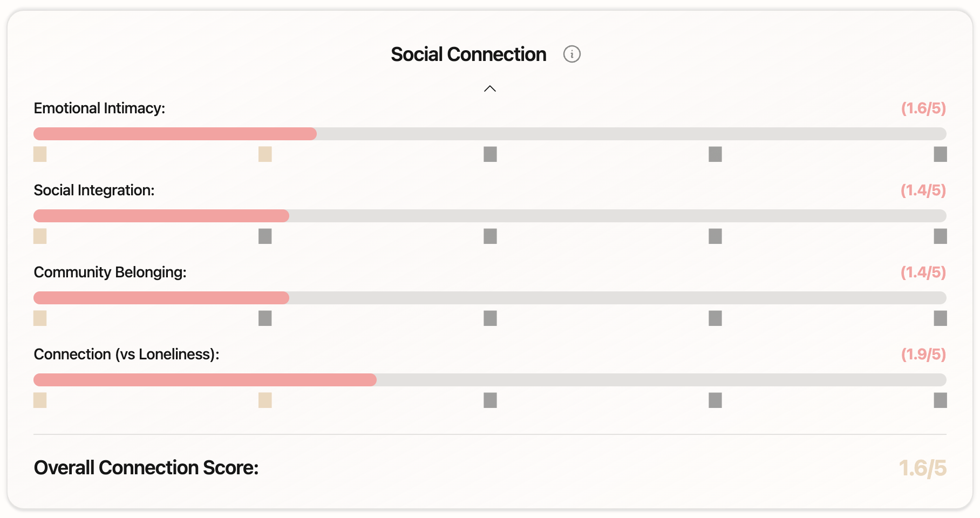Click the info icon beside Social Connection

click(571, 54)
